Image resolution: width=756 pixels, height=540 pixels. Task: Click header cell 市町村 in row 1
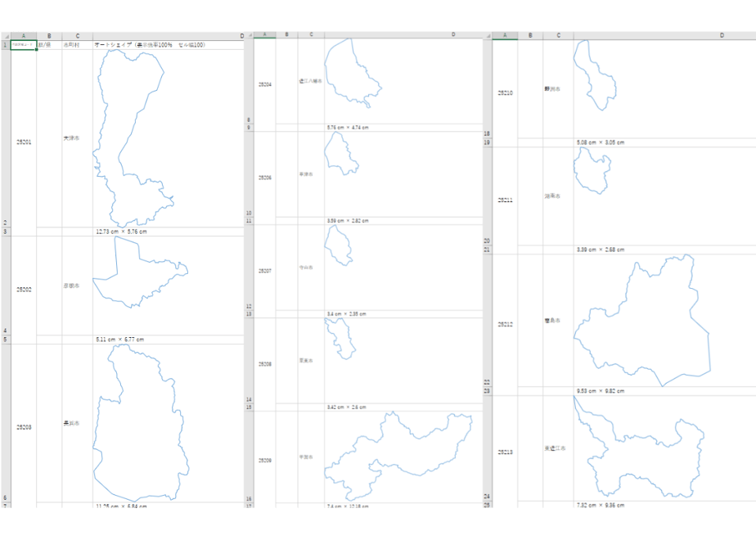pos(77,45)
